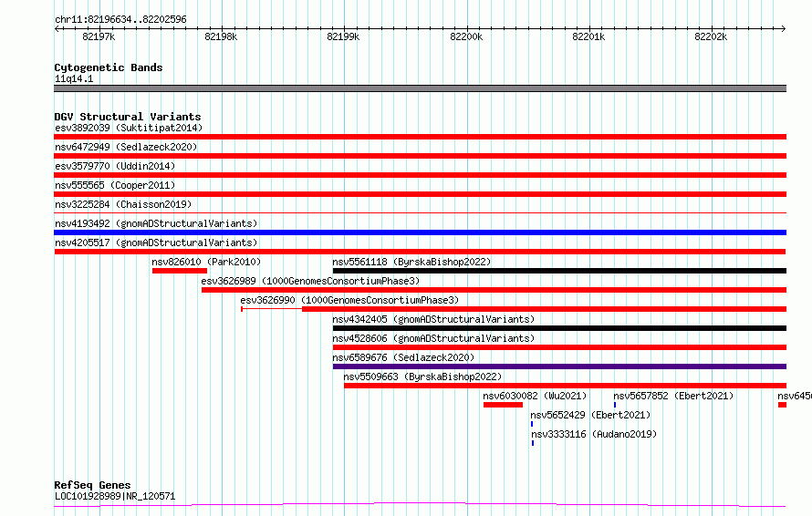Click nsv3333116 (Audano2019) label
Image resolution: width=812 pixels, height=516 pixels.
pos(593,434)
